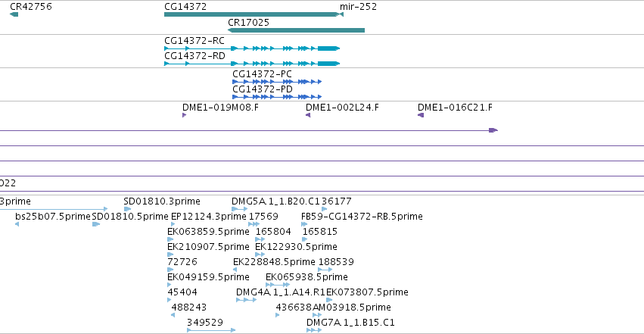Click the 45404 feature label
This screenshot has height=334, width=644.
point(182,292)
